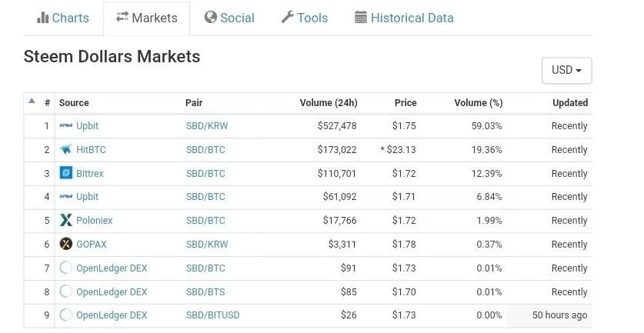Click the Upbit logo in row 1
The height and width of the screenshot is (333, 644).
65,125
